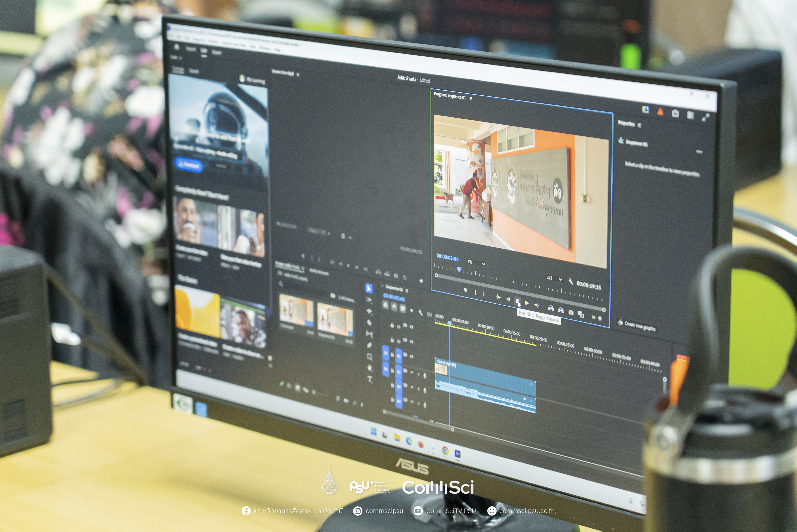797x532 pixels.
Task: Click the Play-Stop Toggle button
Action: [x=517, y=301]
